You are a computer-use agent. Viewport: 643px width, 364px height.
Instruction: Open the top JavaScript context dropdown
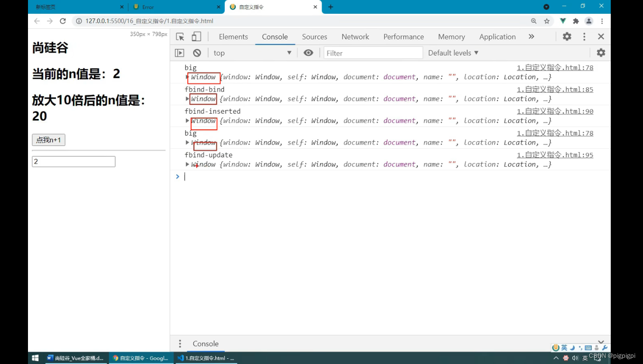(252, 53)
